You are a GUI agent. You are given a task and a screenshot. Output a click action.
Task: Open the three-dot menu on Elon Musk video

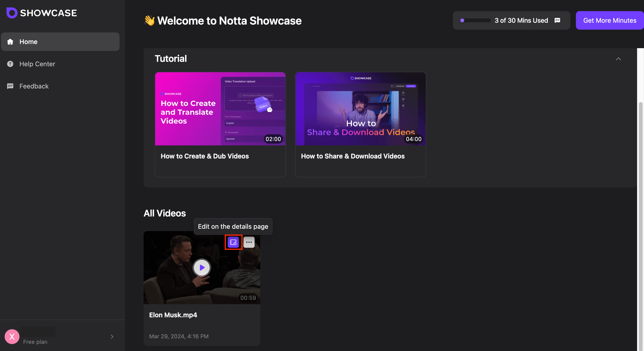[x=249, y=242]
